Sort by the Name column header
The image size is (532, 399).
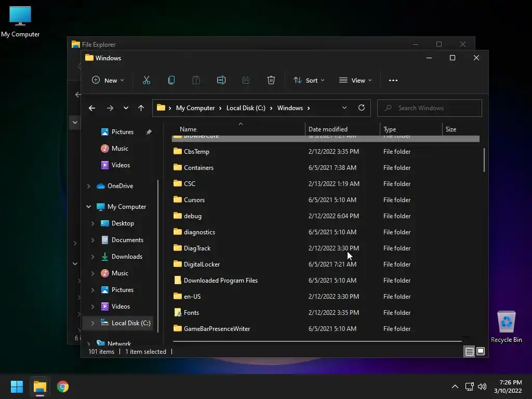188,129
